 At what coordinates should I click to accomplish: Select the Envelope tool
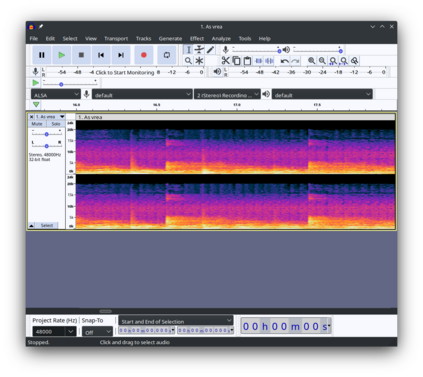coord(199,50)
